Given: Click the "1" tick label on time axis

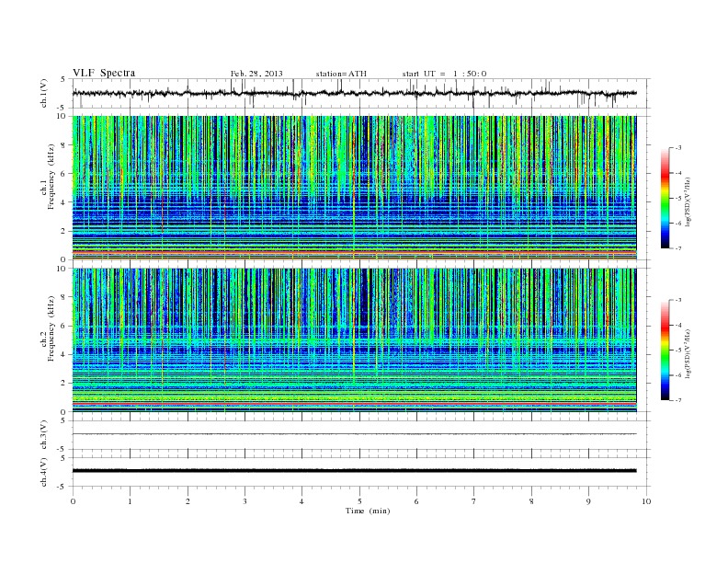Looking at the screenshot, I should coord(130,501).
